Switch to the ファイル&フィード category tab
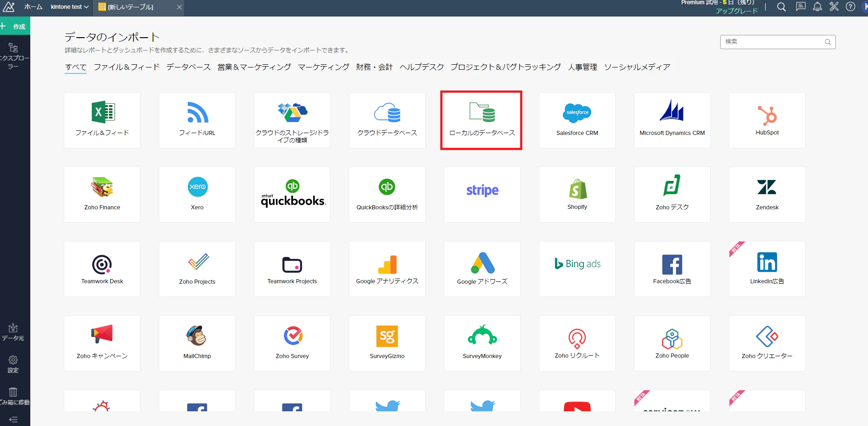The image size is (868, 426). click(x=127, y=67)
